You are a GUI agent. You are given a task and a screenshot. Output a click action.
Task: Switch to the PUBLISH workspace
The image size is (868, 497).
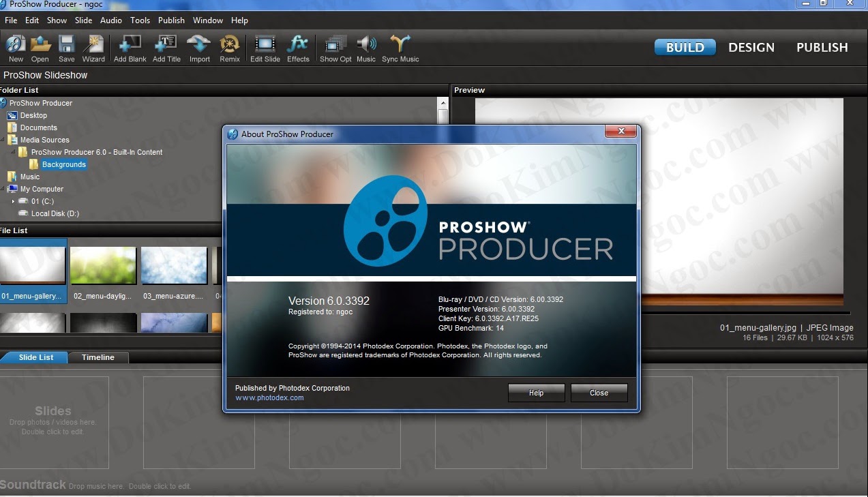822,47
